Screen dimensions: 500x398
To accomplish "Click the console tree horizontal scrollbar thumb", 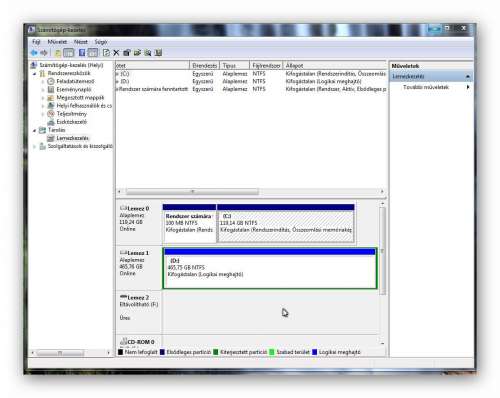I will point(60,352).
